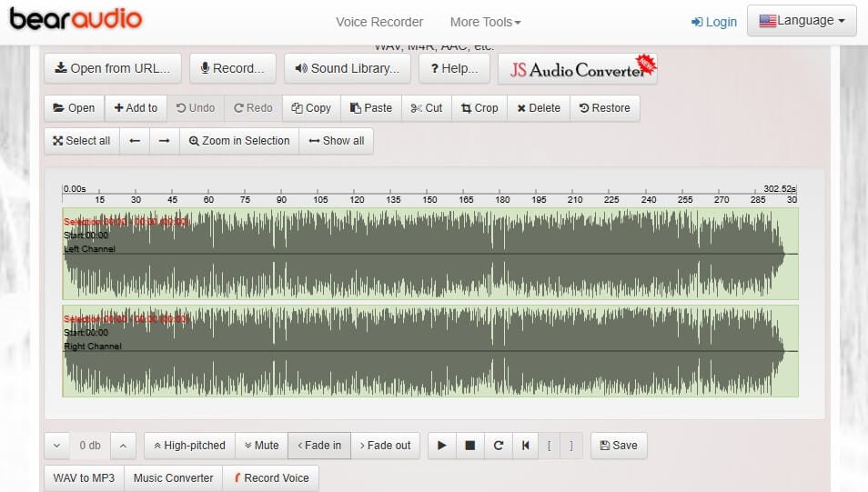This screenshot has width=868, height=492.
Task: Click Show all button
Action: point(336,141)
